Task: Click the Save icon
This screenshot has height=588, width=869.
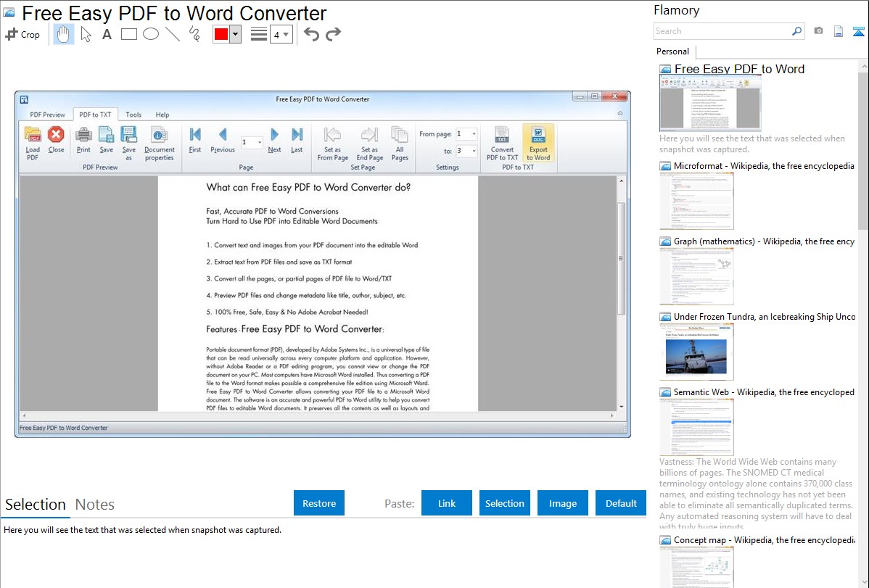Action: 107,139
